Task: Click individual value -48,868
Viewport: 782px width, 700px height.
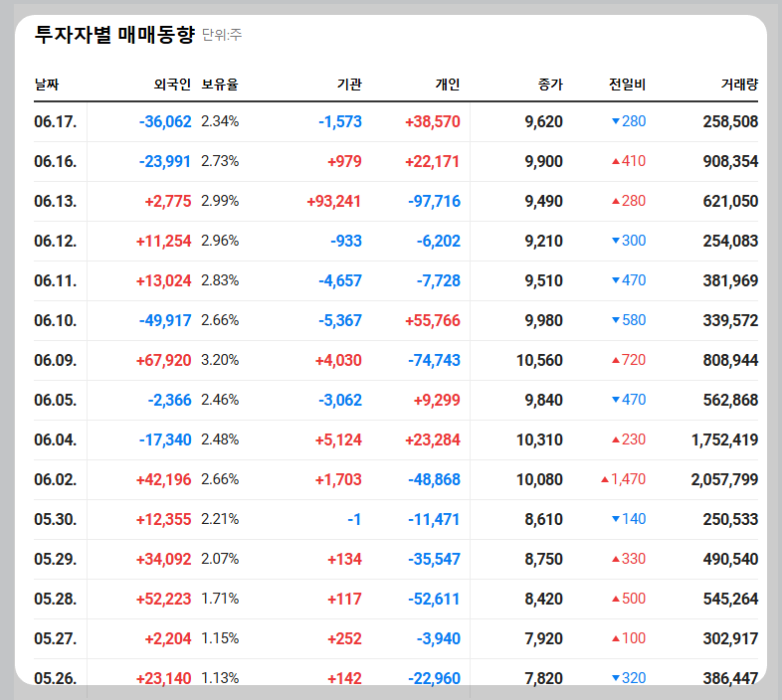Action: click(x=434, y=480)
